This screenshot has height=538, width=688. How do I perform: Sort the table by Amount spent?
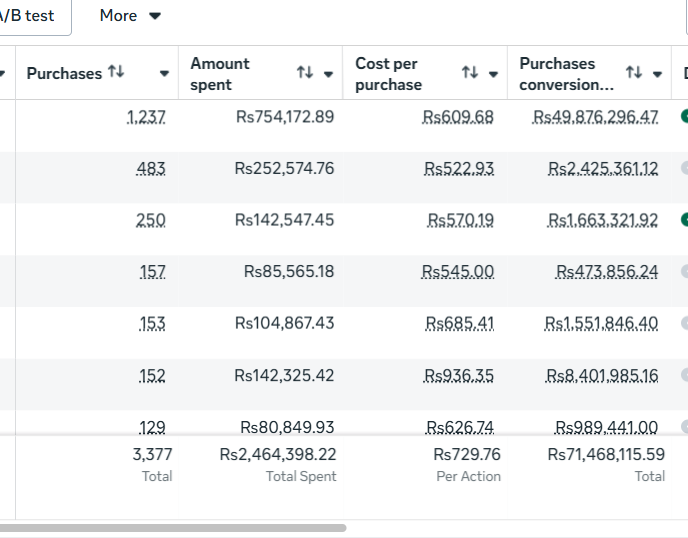(305, 73)
